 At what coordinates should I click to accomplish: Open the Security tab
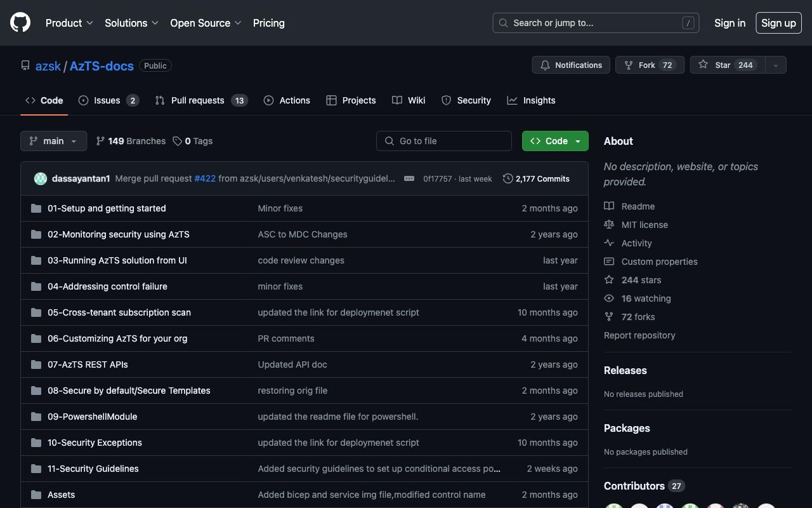[x=466, y=100]
